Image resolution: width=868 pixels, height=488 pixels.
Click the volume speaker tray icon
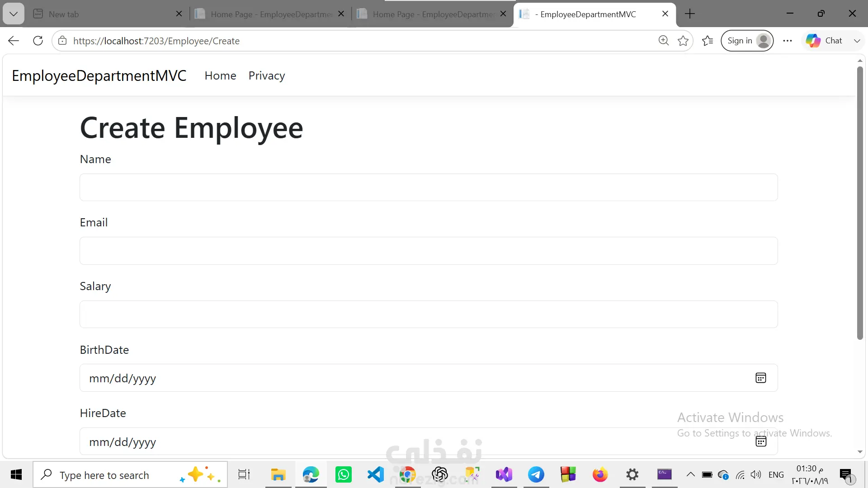(756, 474)
